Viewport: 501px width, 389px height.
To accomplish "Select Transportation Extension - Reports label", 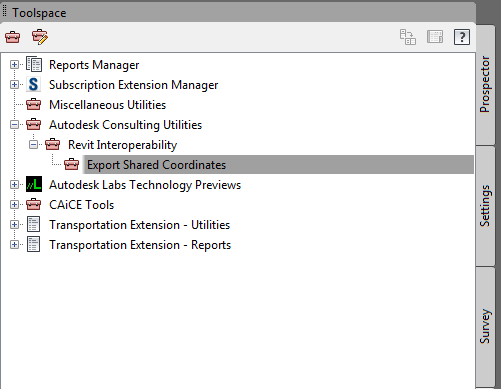I will [x=140, y=245].
